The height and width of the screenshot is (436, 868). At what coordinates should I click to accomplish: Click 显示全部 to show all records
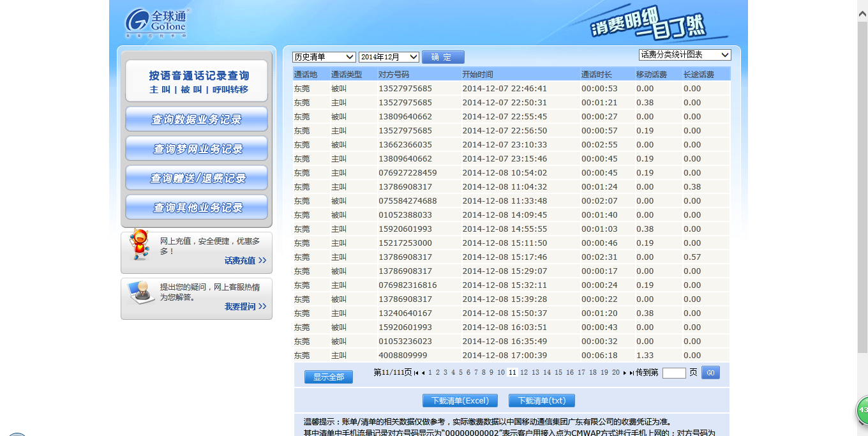pyautogui.click(x=329, y=377)
